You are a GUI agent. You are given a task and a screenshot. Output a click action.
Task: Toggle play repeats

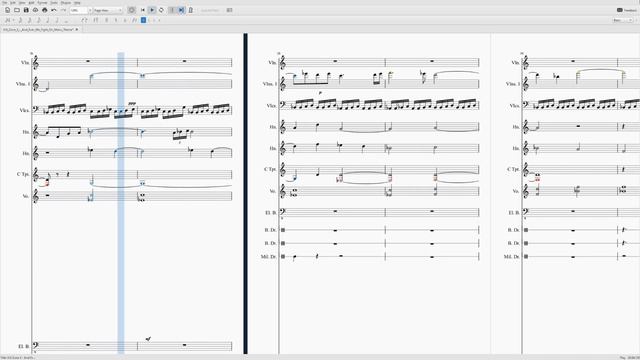[x=172, y=10]
